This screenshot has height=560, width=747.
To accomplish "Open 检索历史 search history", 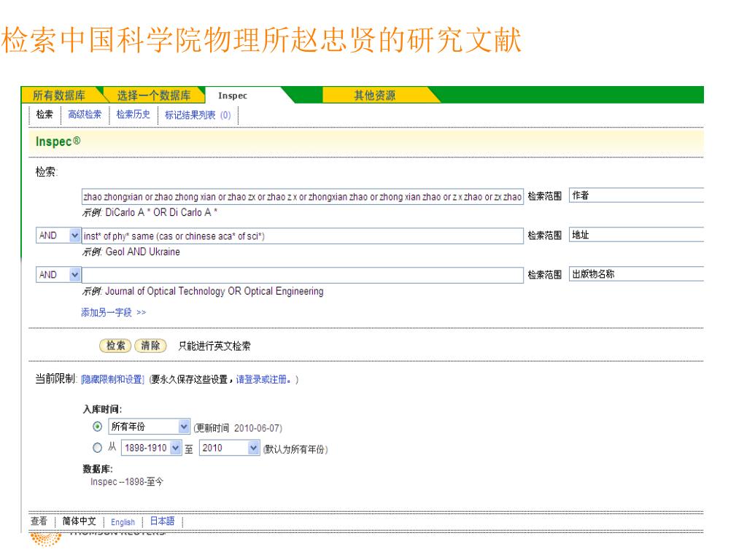I will pos(133,114).
